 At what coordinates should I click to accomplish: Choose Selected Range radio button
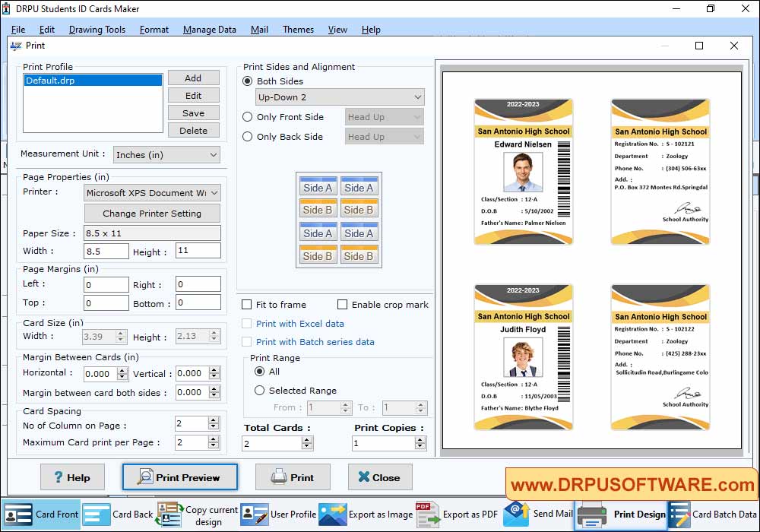tap(260, 390)
